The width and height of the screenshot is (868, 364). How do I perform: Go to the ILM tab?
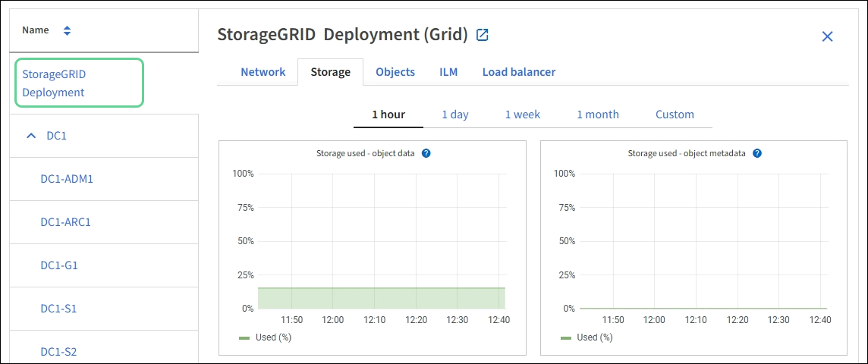click(448, 72)
